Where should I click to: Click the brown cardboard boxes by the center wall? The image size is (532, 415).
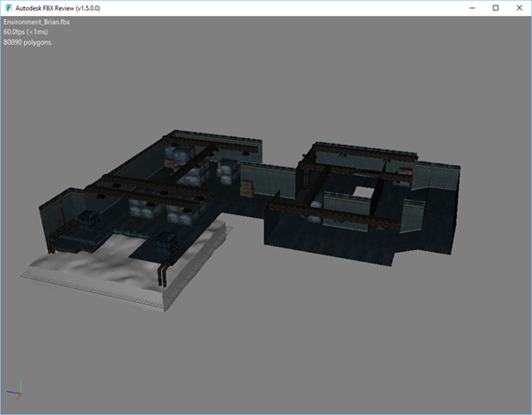[x=247, y=188]
